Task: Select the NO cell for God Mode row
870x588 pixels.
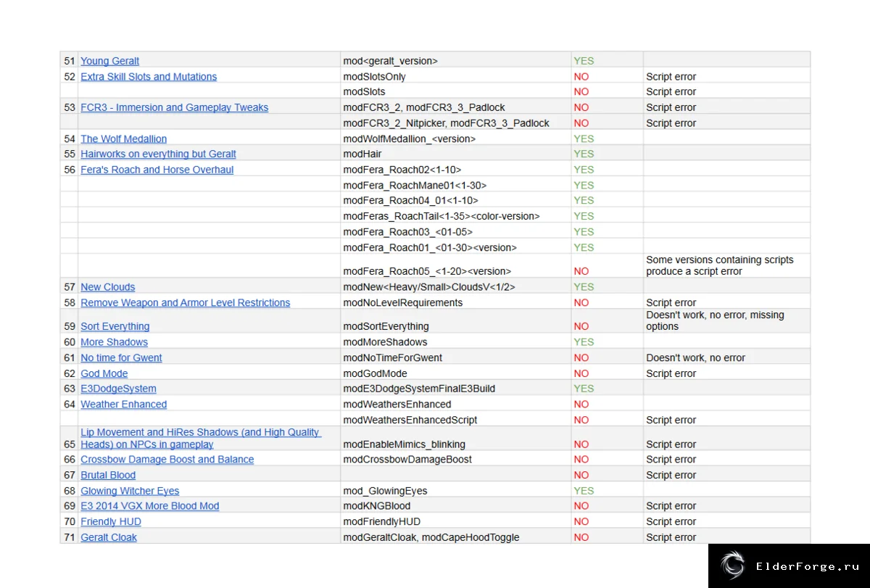Action: (607, 373)
